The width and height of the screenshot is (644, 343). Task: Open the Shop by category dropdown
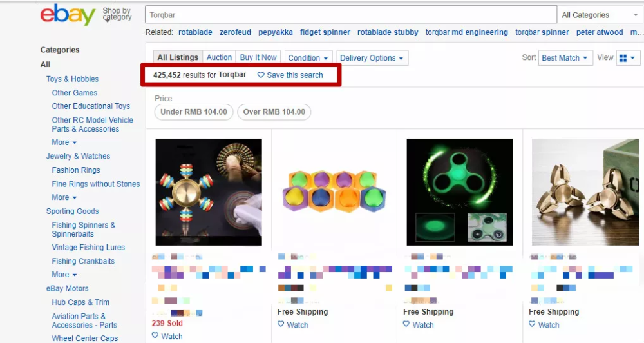pos(117,14)
